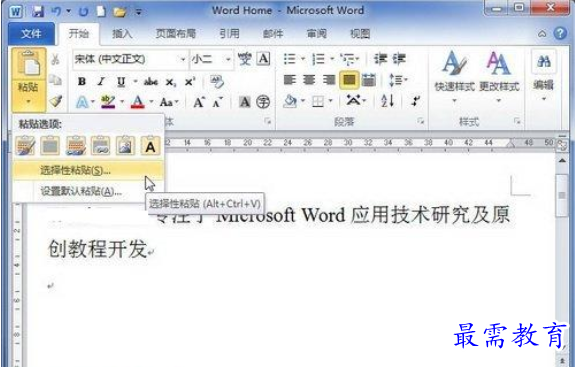Align text left

289,80
